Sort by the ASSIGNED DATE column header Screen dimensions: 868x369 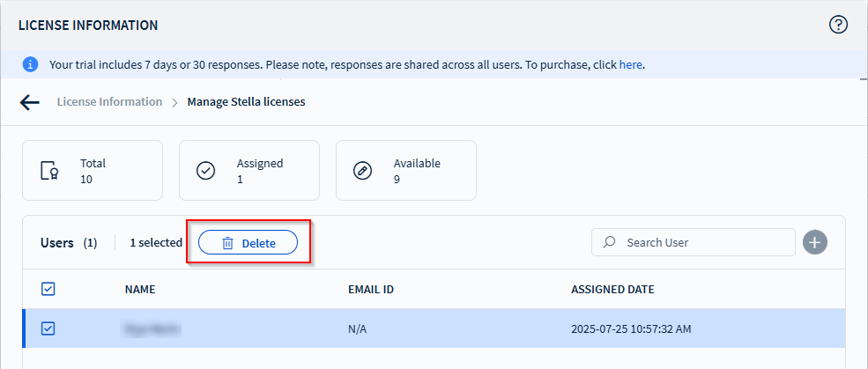point(612,289)
